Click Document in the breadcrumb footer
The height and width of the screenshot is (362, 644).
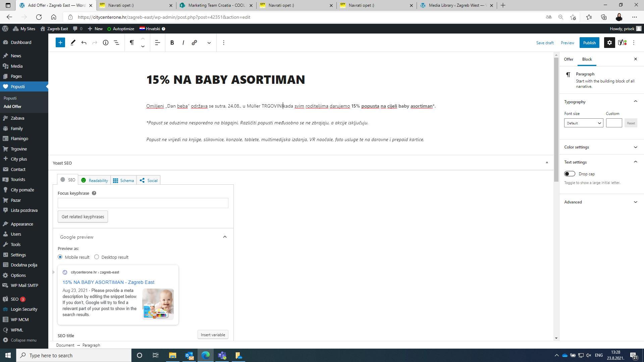65,345
